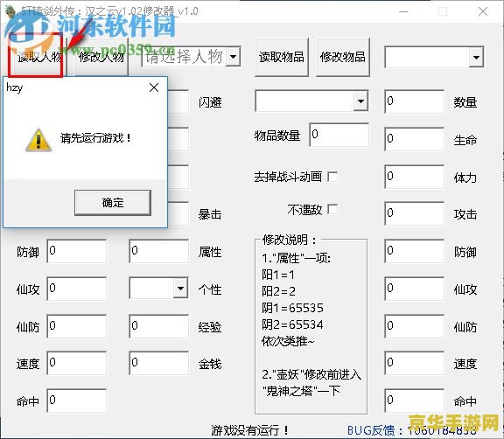Click the right-side 速度 input field
This screenshot has width=504, height=439.
(x=415, y=363)
